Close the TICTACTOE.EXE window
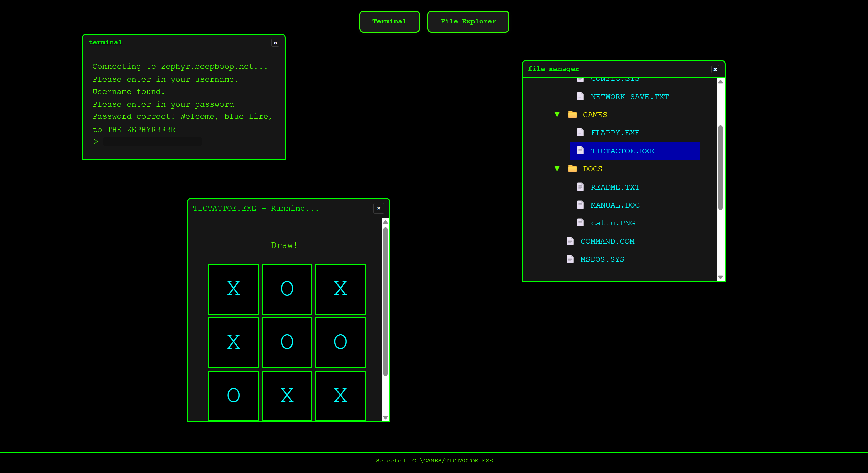This screenshot has width=868, height=473. click(379, 208)
